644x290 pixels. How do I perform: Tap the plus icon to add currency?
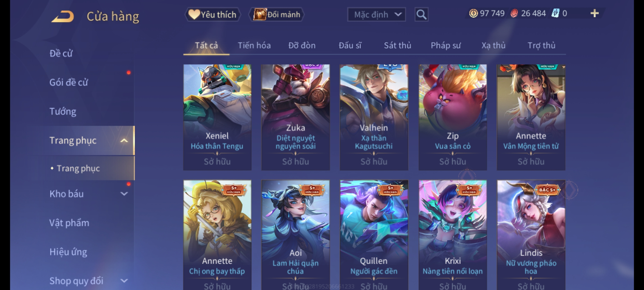(595, 13)
